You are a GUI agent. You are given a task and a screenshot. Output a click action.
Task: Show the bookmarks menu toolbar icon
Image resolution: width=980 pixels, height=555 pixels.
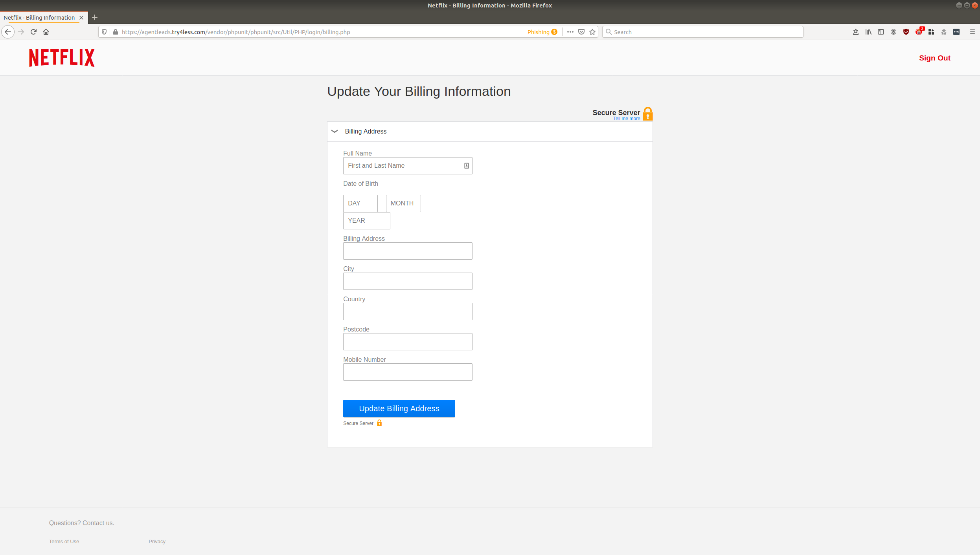click(x=856, y=32)
